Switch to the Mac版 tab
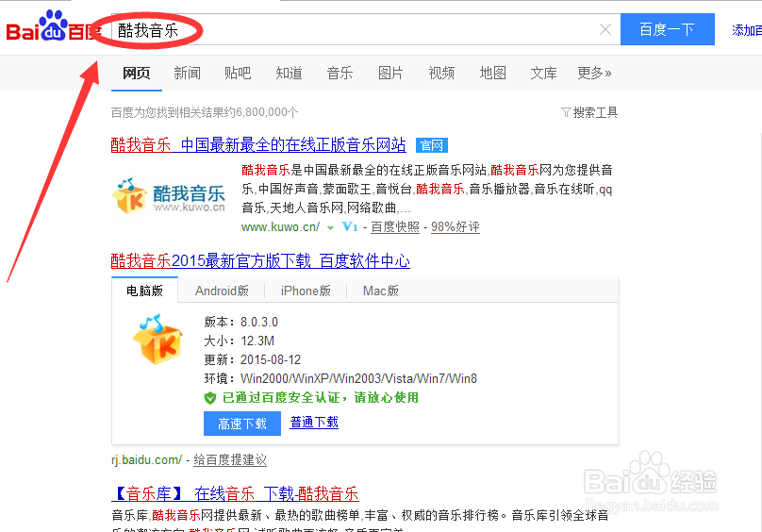 pyautogui.click(x=380, y=291)
